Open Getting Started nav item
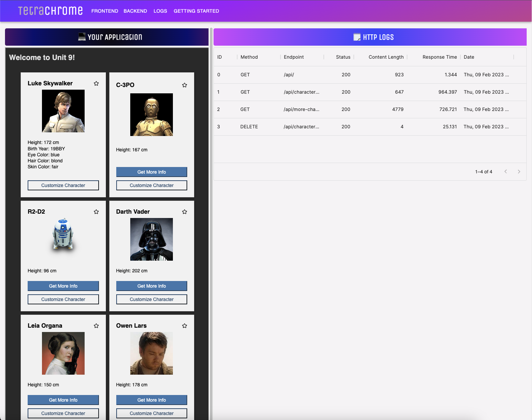Screen dimensions: 532x420 click(196, 11)
